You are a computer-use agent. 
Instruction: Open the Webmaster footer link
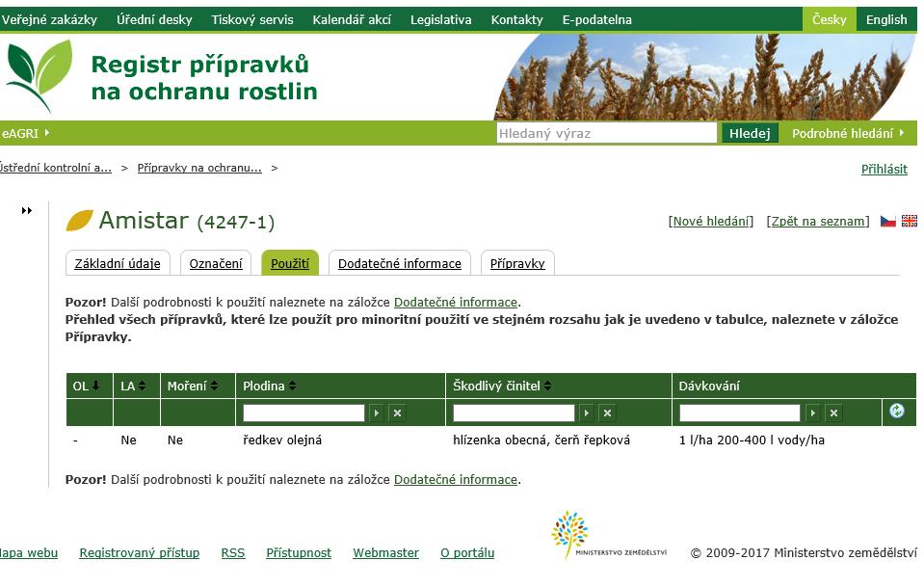point(386,553)
